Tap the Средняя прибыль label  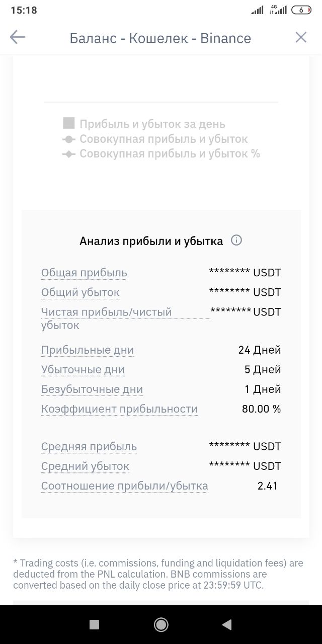[x=89, y=446]
